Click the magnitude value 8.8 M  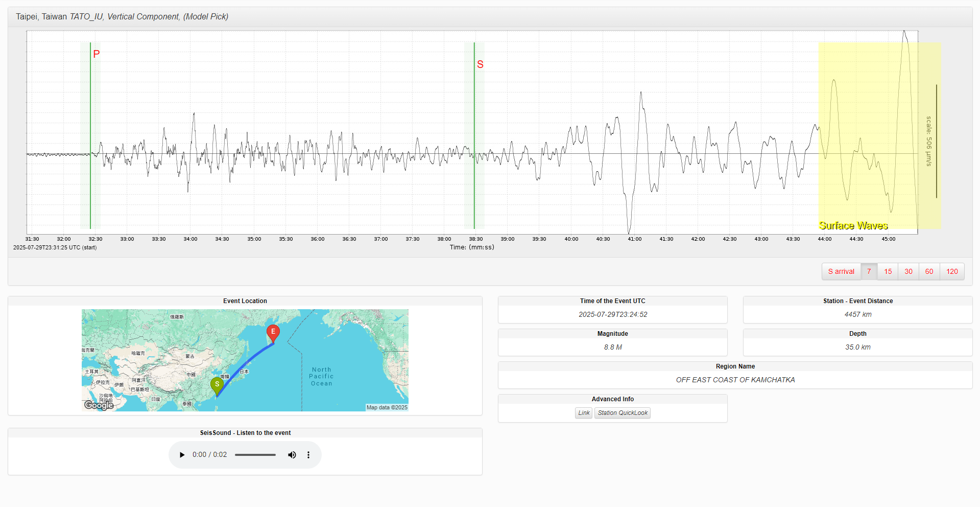[613, 347]
